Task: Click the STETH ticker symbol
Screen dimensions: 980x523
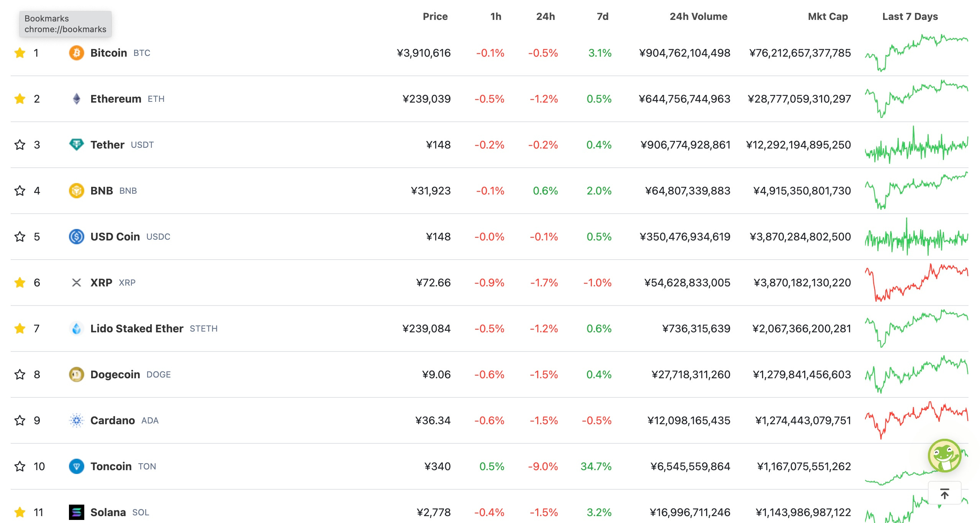Action: click(203, 329)
